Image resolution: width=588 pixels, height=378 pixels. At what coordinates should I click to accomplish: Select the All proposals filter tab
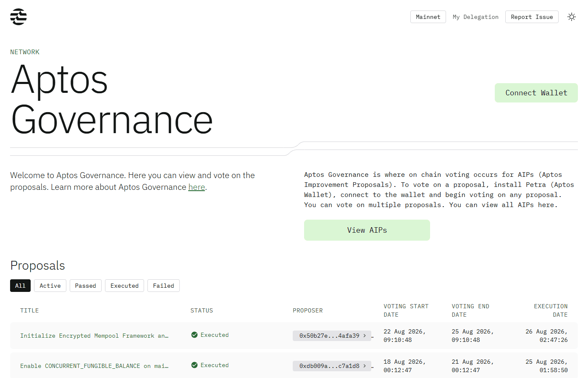(x=20, y=286)
